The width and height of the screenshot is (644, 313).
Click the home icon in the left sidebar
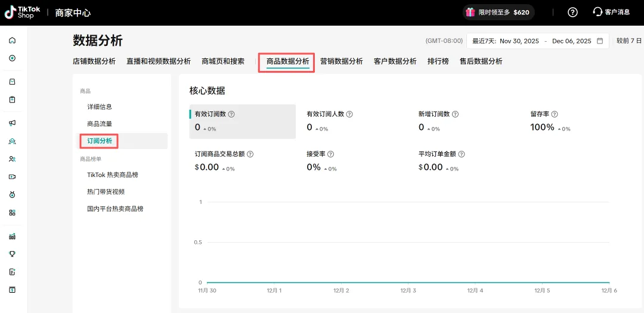click(12, 41)
